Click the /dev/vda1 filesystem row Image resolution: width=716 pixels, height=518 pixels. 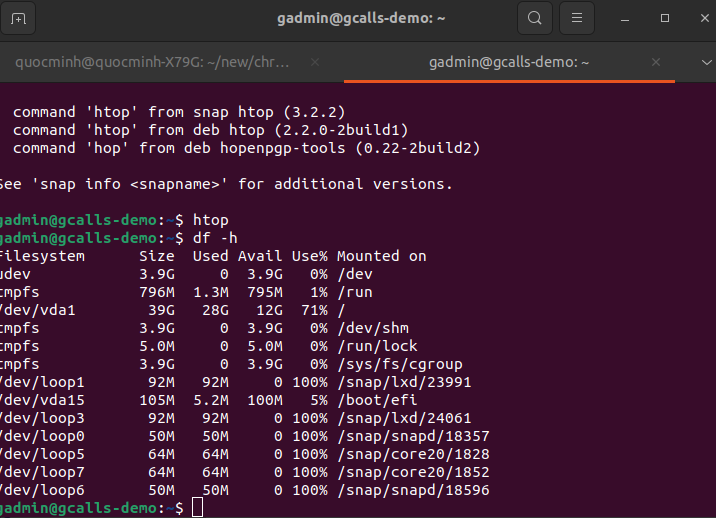pos(38,310)
